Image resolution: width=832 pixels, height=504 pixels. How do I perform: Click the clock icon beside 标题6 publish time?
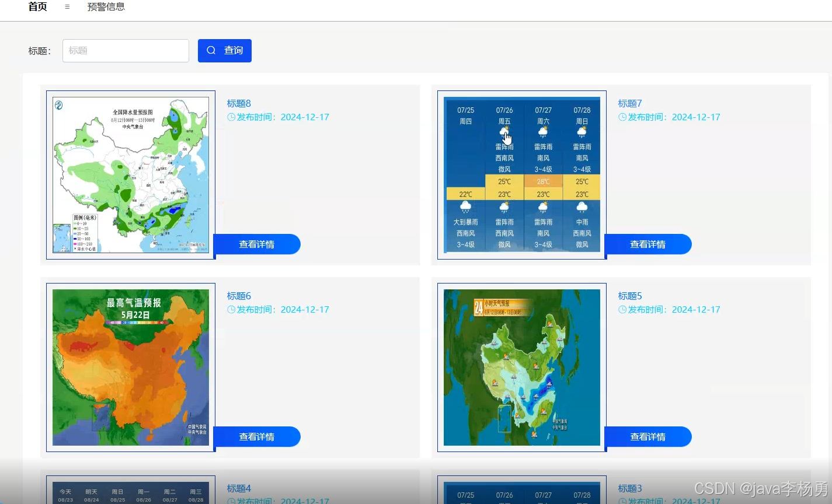point(231,310)
